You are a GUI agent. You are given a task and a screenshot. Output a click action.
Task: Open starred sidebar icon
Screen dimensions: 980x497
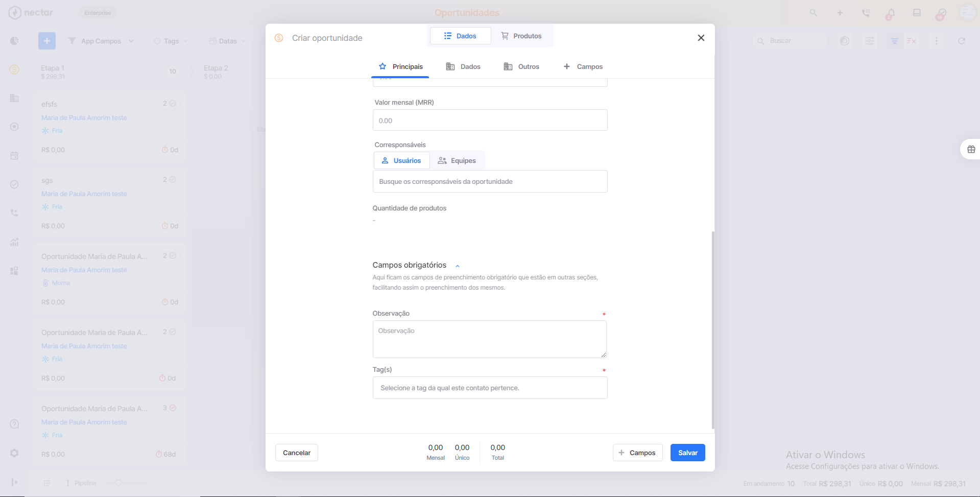(x=14, y=127)
